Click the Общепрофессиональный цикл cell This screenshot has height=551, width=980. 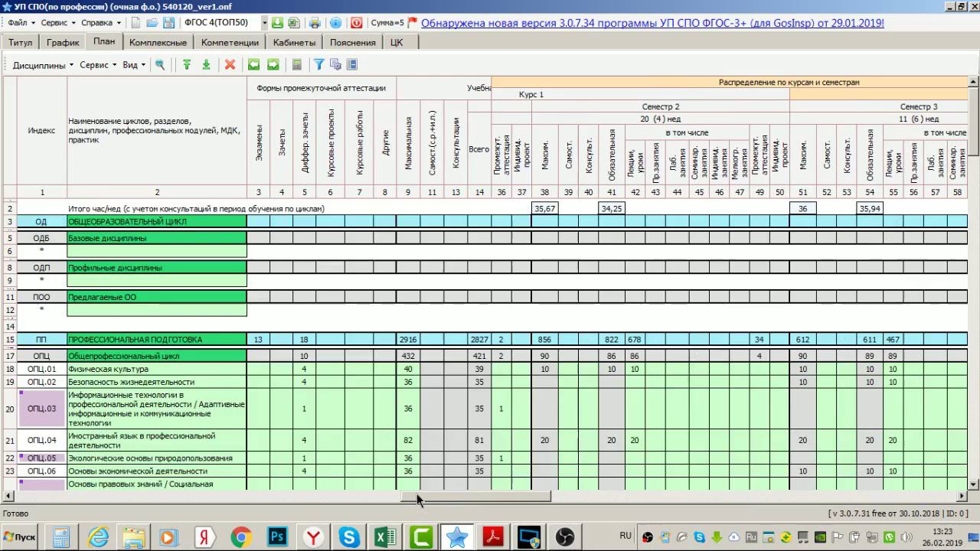[x=157, y=356]
